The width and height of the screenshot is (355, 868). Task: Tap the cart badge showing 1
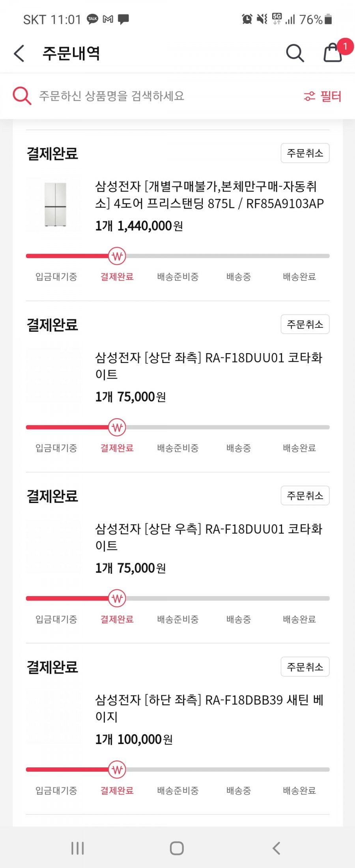point(345,47)
